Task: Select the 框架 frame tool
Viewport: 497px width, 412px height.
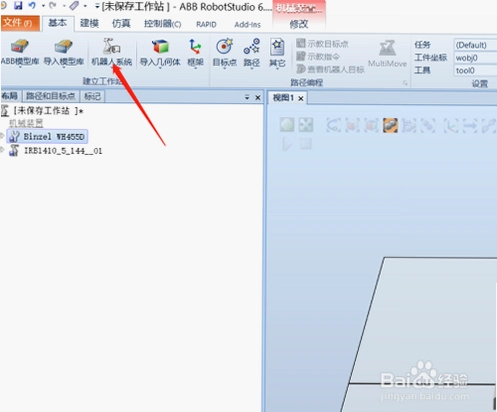Action: (195, 53)
